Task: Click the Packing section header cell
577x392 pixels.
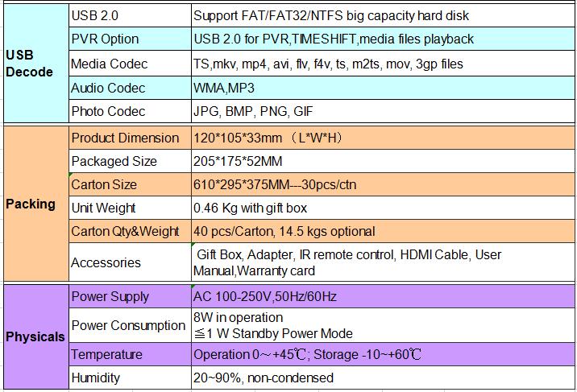Action: pyautogui.click(x=34, y=204)
